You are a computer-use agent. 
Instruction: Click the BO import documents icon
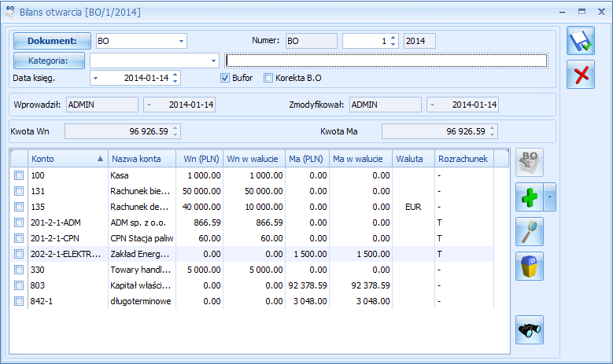[530, 163]
